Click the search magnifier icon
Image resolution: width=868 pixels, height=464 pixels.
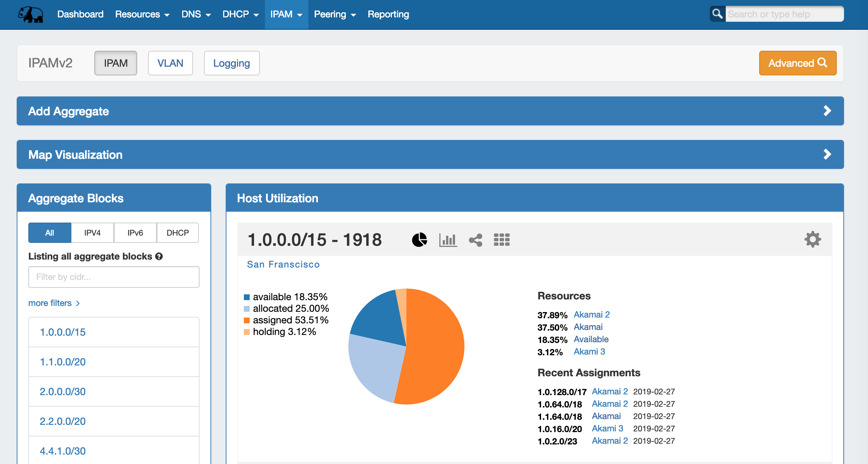tap(717, 14)
